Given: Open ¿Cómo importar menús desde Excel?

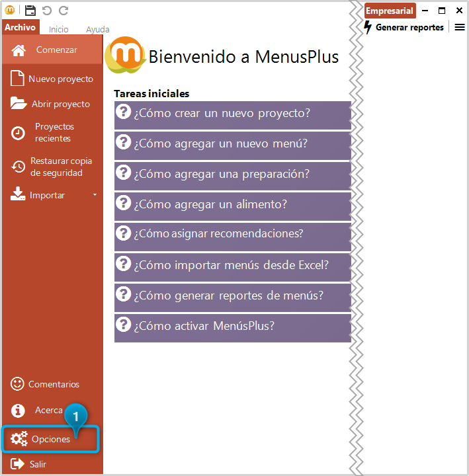Looking at the screenshot, I should [x=233, y=267].
